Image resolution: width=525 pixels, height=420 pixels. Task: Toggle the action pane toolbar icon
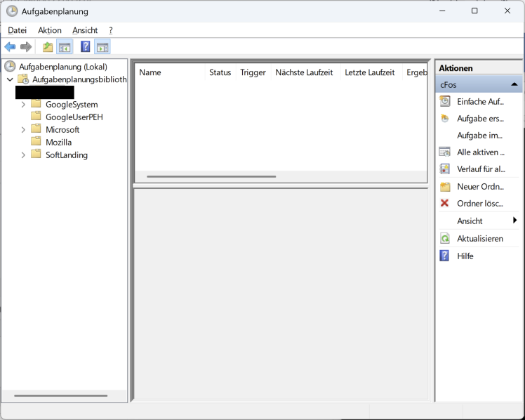click(x=102, y=47)
